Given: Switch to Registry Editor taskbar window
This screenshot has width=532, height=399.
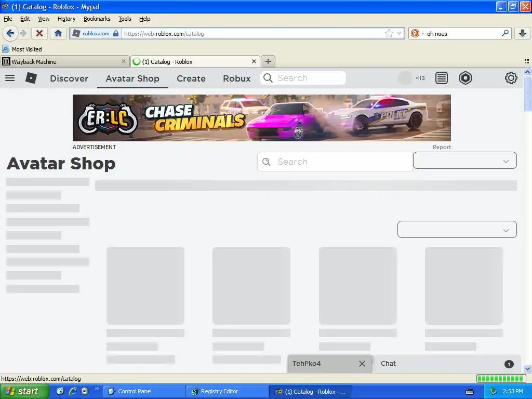Looking at the screenshot, I should point(228,391).
